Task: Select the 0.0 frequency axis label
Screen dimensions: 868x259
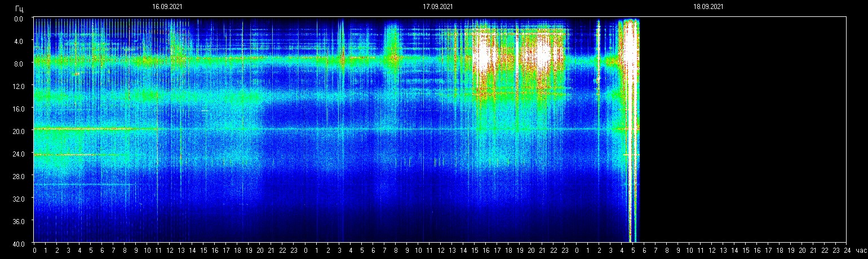Action: [19, 19]
